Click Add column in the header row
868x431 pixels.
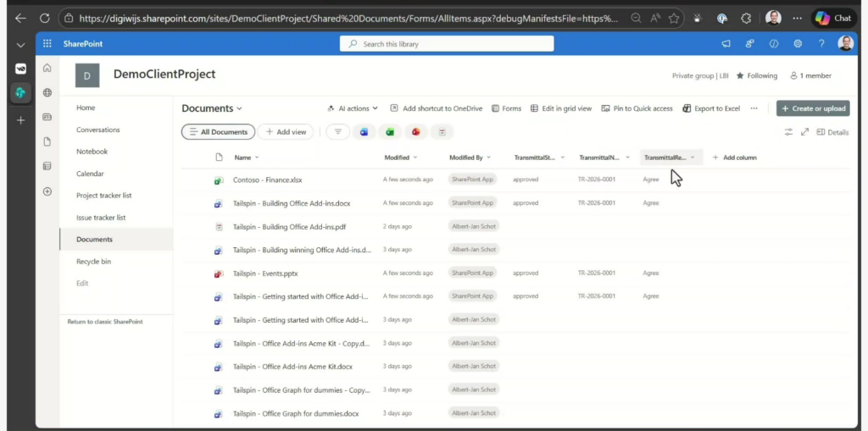(734, 157)
